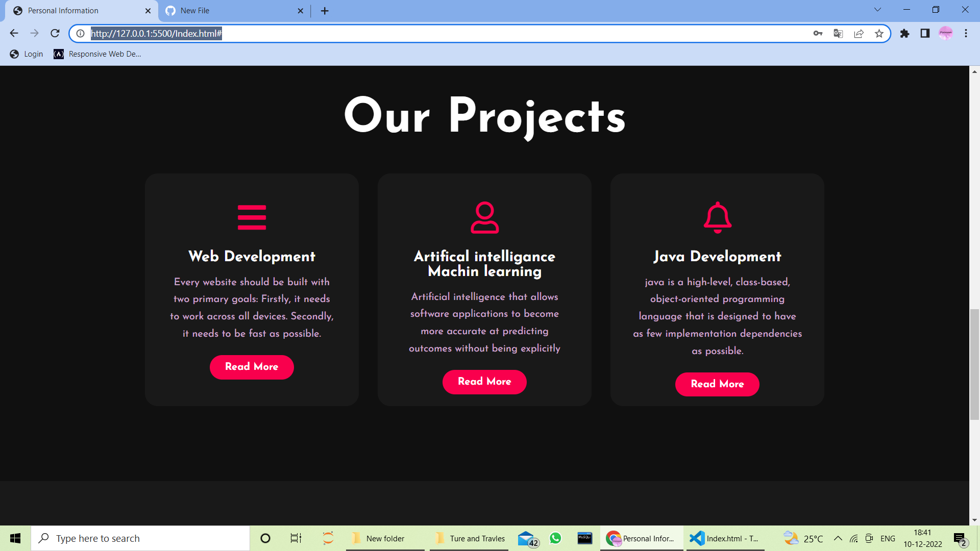Open WhatsApp from the taskbar
This screenshot has width=980, height=551.
tap(555, 538)
